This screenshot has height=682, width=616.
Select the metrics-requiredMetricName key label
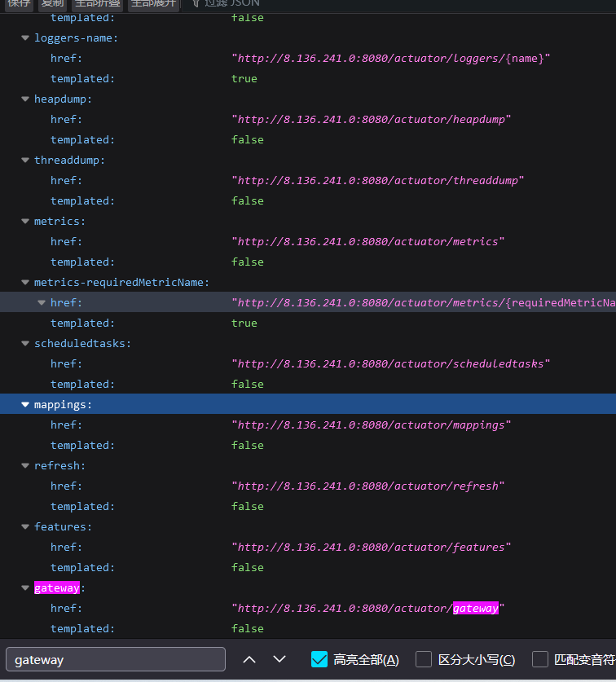(121, 282)
